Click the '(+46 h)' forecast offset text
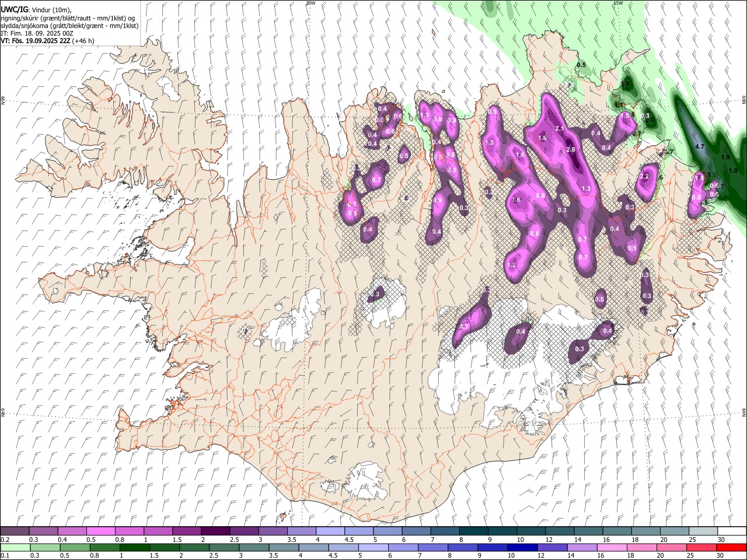The height and width of the screenshot is (560, 747). 83,41
